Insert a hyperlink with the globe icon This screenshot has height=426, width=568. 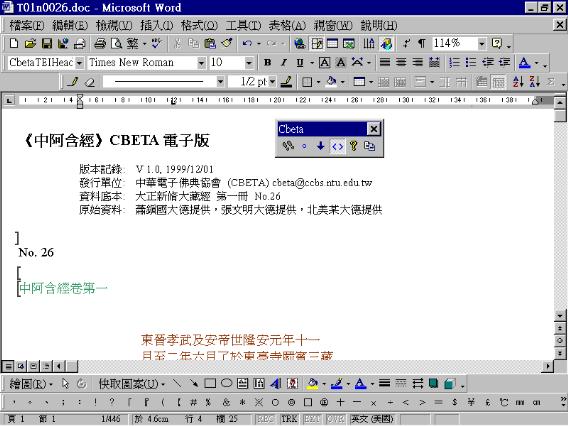point(300,44)
